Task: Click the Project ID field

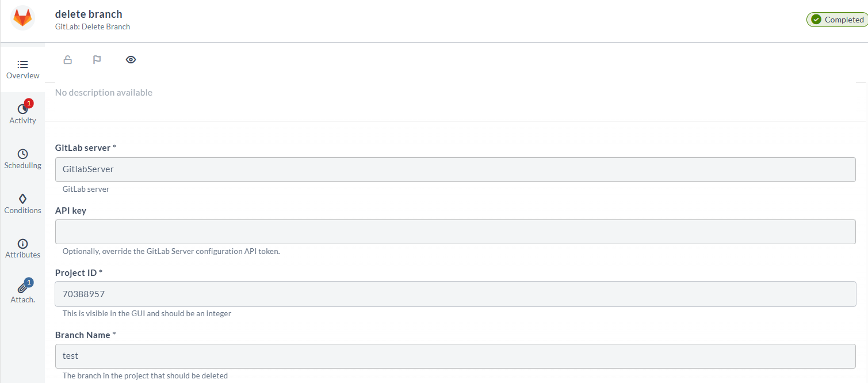Action: coord(455,294)
